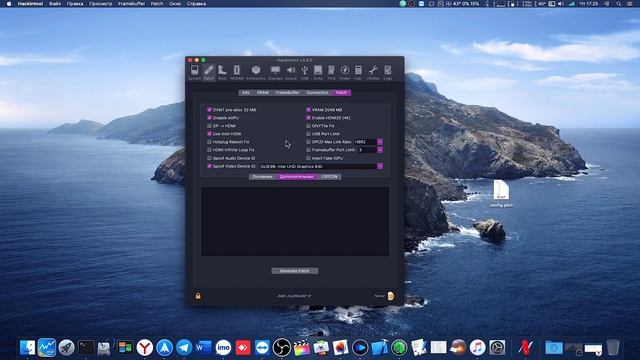640x360 pixels.
Task: Select the Дополнительные sub-tab
Action: point(297,177)
